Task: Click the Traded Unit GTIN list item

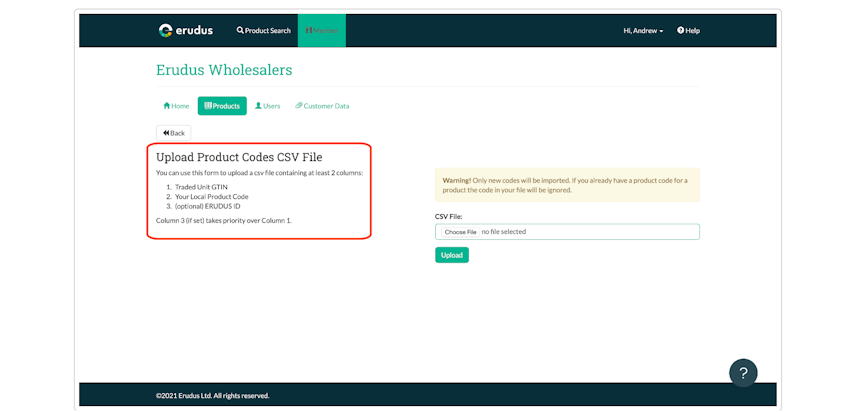Action: coord(201,187)
